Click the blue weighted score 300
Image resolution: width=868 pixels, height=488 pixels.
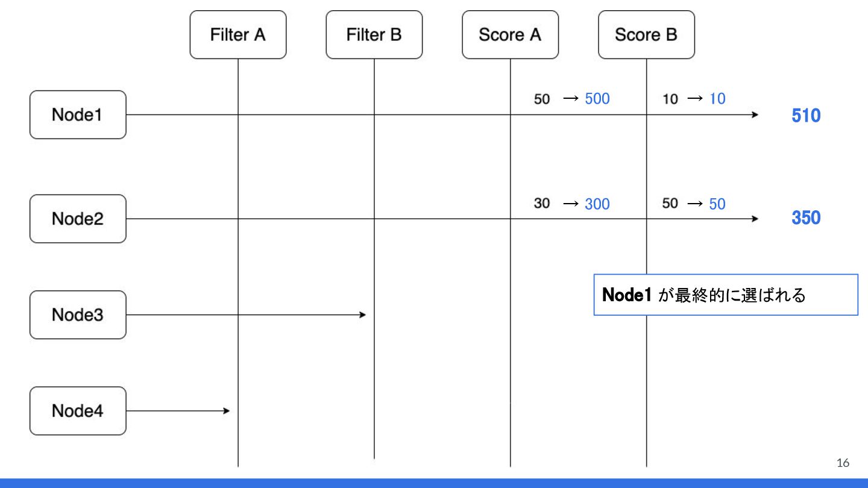597,204
